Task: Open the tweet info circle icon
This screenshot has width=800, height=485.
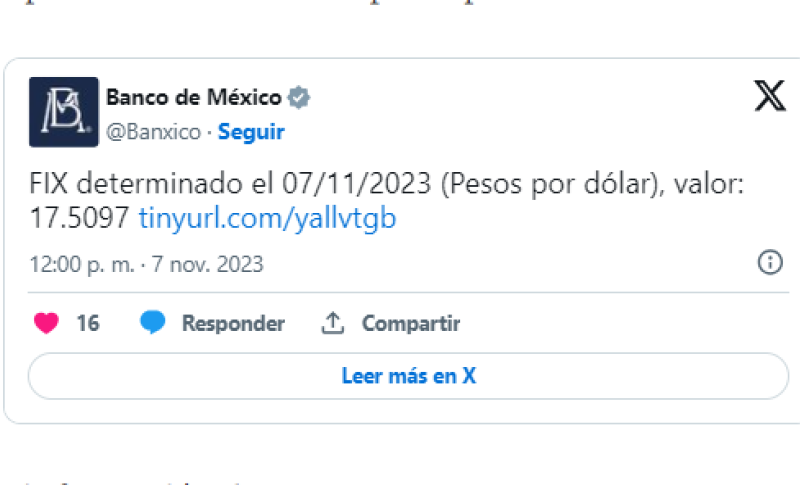Action: tap(770, 263)
